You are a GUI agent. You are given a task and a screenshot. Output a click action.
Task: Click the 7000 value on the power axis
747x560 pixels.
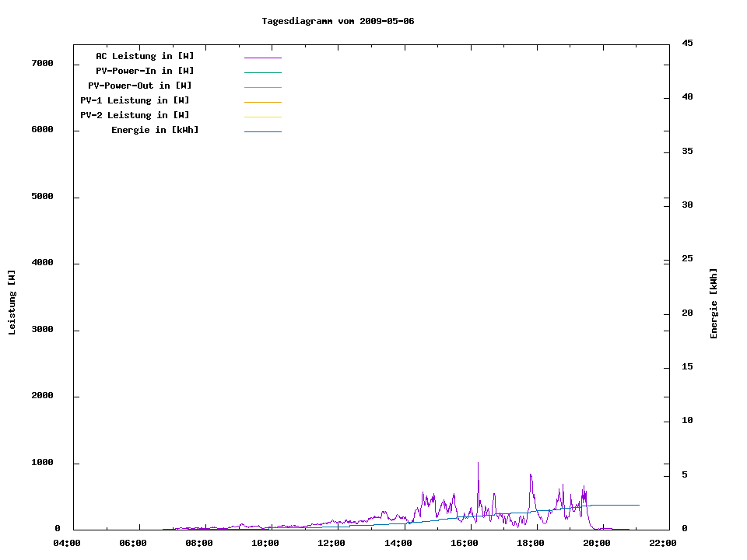tap(41, 63)
